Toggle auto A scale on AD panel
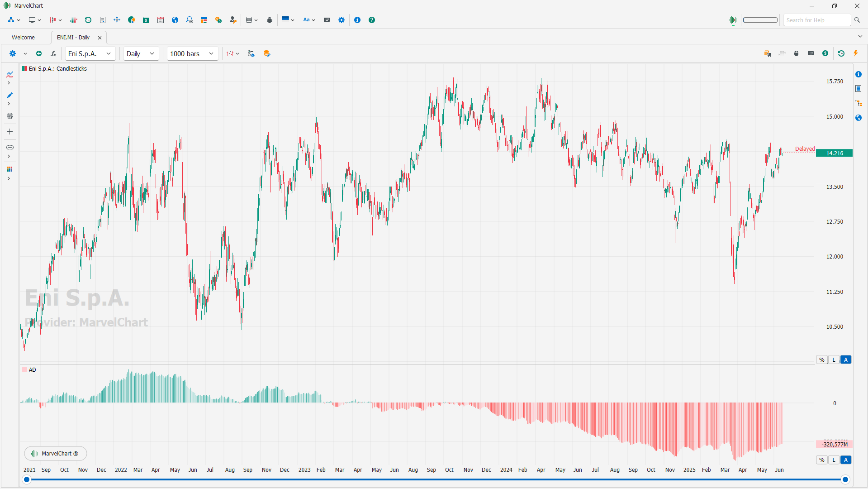The height and width of the screenshot is (489, 868). click(x=846, y=460)
